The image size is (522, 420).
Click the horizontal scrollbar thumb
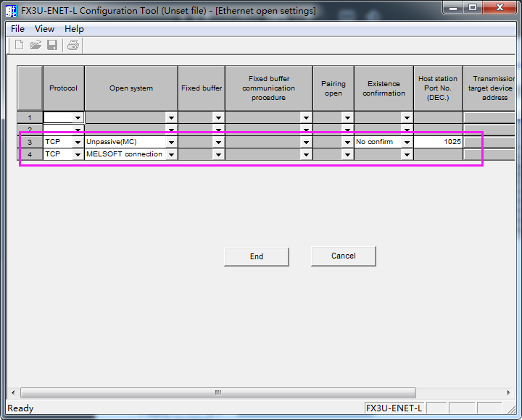coord(218,392)
